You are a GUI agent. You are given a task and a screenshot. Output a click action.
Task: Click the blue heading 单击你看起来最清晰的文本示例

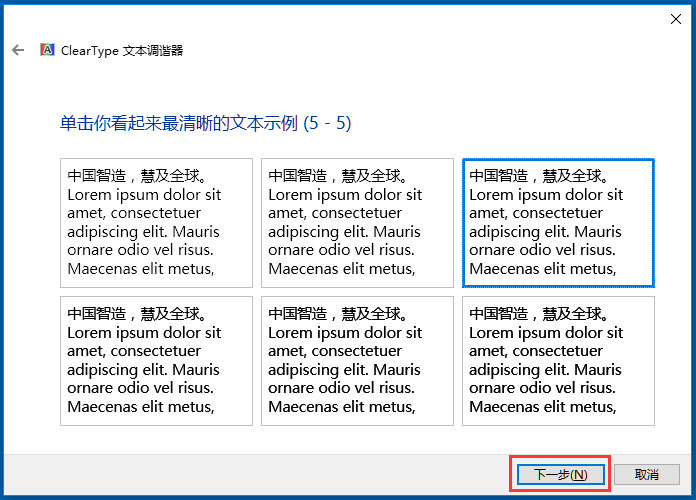pos(178,123)
